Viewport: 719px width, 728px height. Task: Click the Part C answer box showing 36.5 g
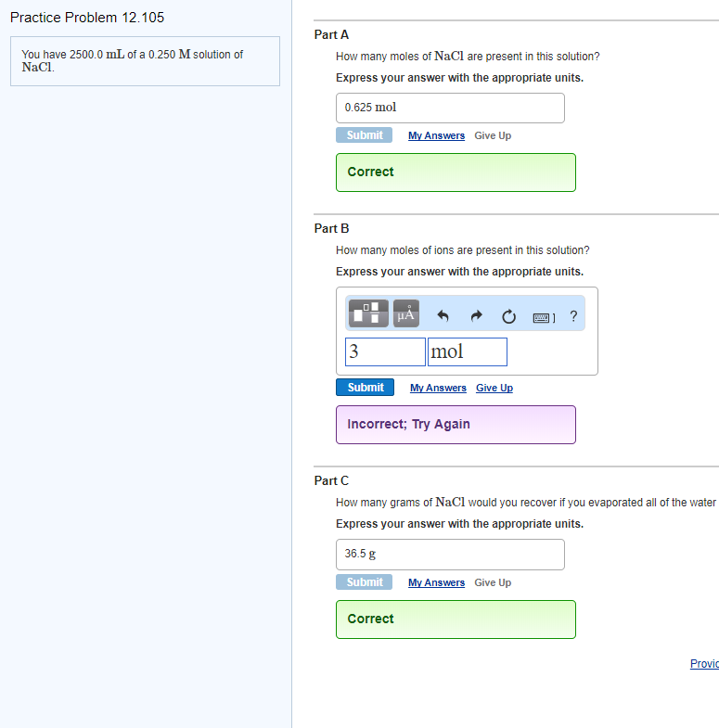(x=450, y=555)
